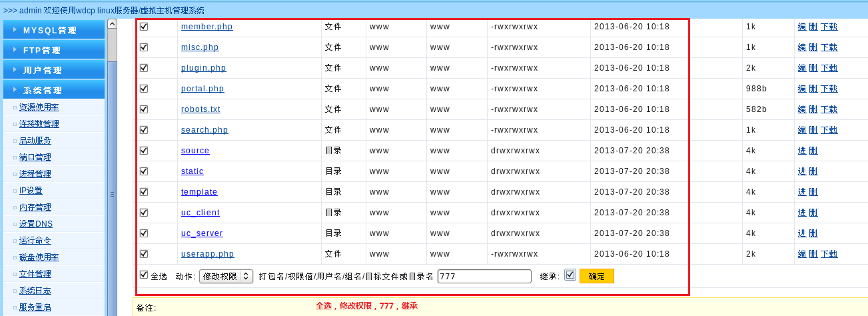868x316 pixels.
Task: Open 进程管理 in the sidebar
Action: pyautogui.click(x=35, y=174)
